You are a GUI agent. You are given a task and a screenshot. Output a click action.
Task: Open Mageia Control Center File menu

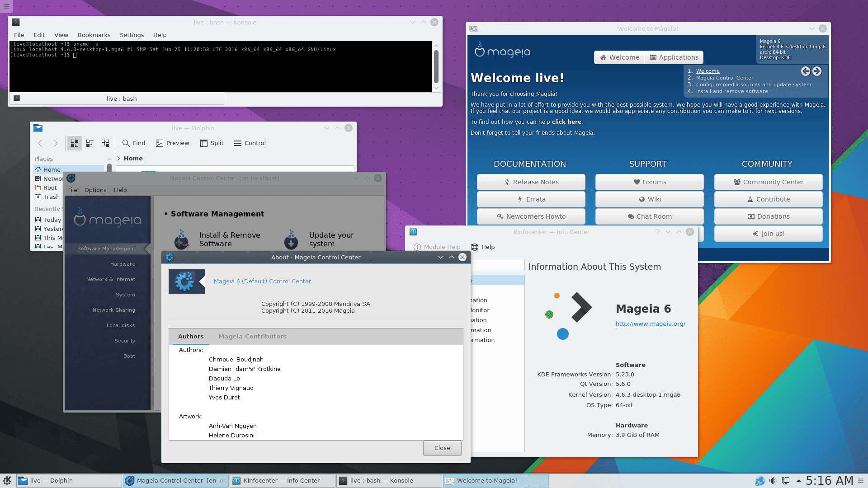point(73,190)
